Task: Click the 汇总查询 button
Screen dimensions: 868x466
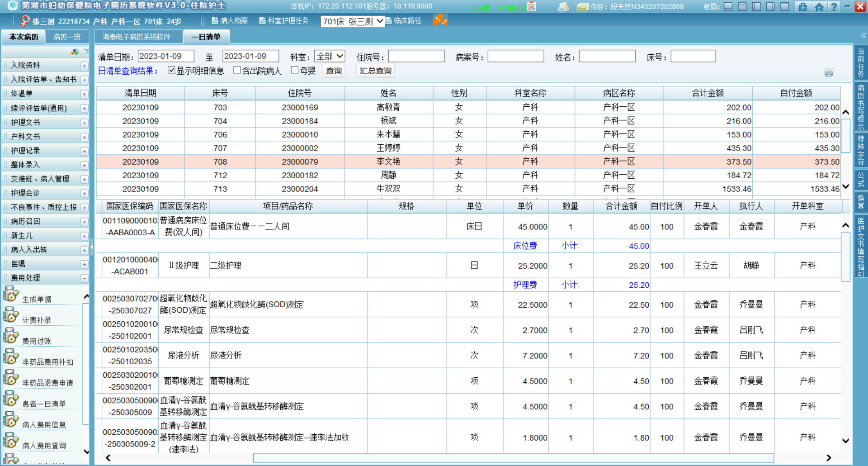Action: pyautogui.click(x=375, y=71)
